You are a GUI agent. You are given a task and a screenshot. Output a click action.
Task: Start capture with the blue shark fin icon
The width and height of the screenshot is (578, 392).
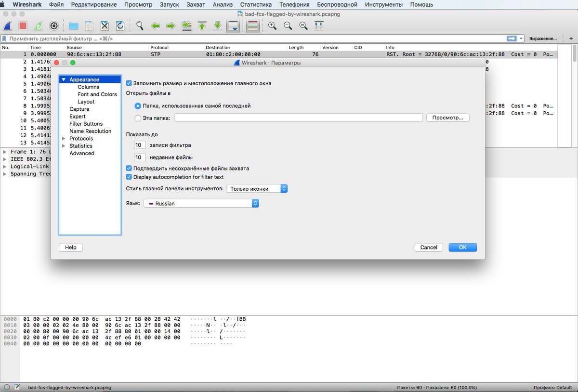8,26
